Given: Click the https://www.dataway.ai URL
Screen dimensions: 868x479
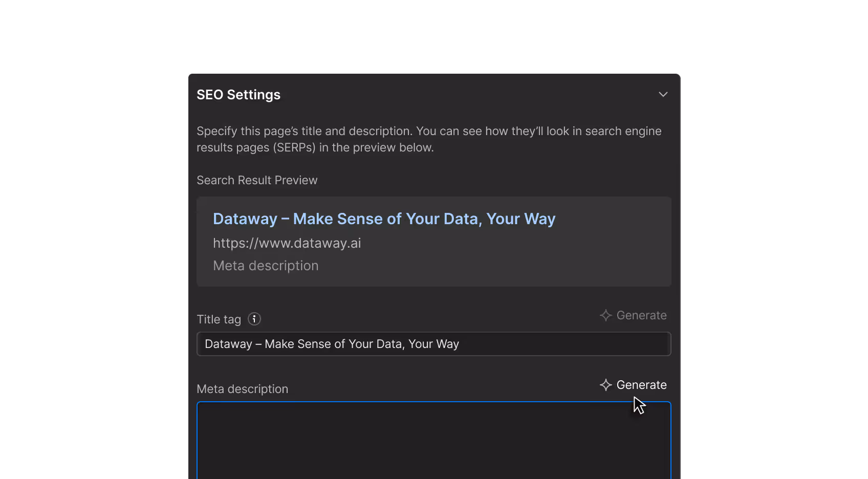Looking at the screenshot, I should click(x=287, y=243).
